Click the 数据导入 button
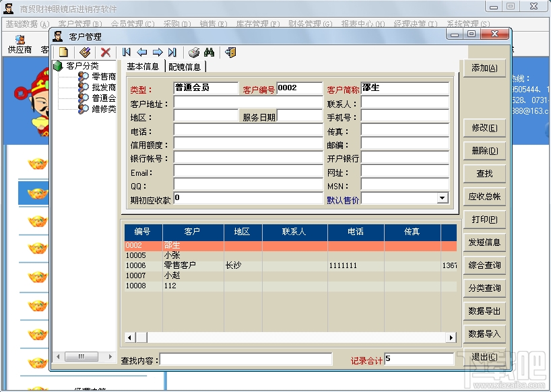 pyautogui.click(x=484, y=333)
